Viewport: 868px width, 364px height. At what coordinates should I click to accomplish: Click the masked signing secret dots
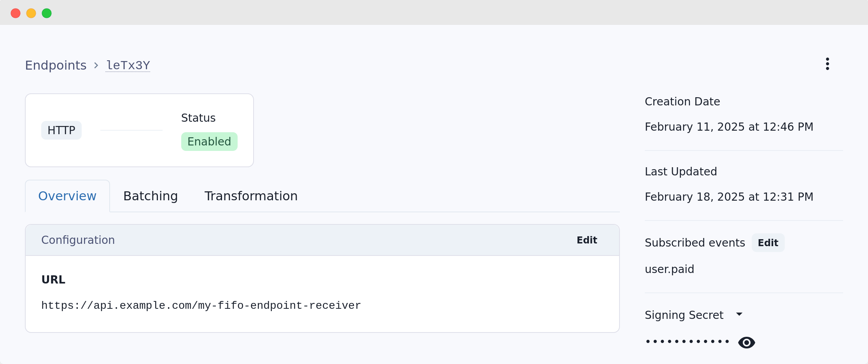click(688, 341)
